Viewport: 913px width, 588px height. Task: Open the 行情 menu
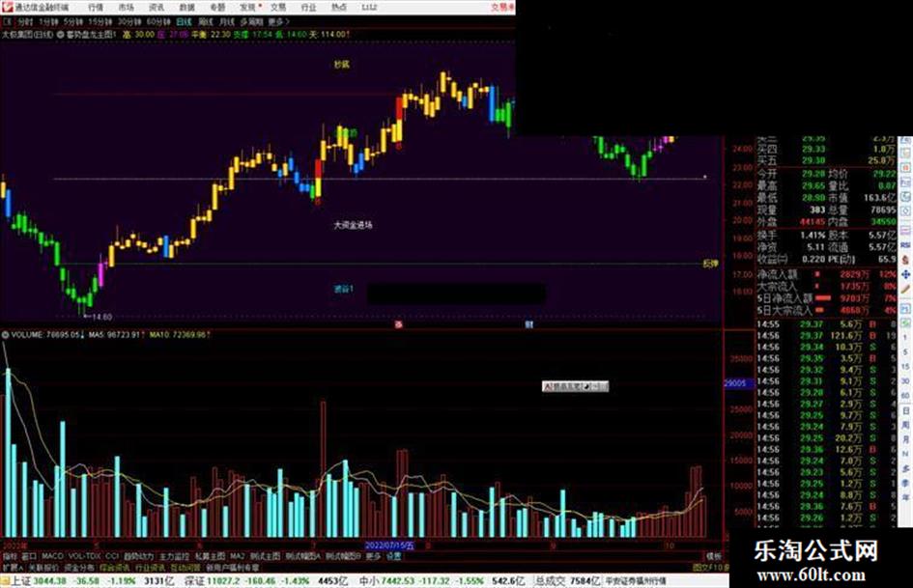[x=96, y=7]
